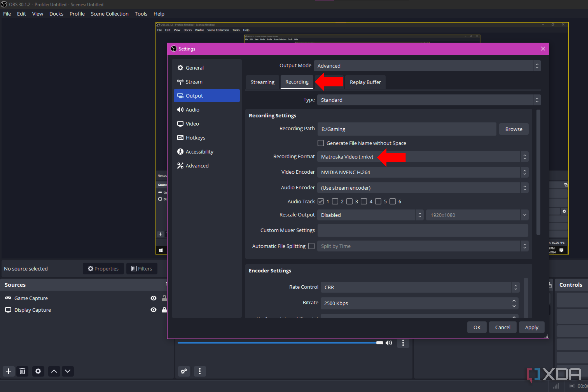Enable Audio Track 2
Image resolution: width=588 pixels, height=392 pixels.
335,201
